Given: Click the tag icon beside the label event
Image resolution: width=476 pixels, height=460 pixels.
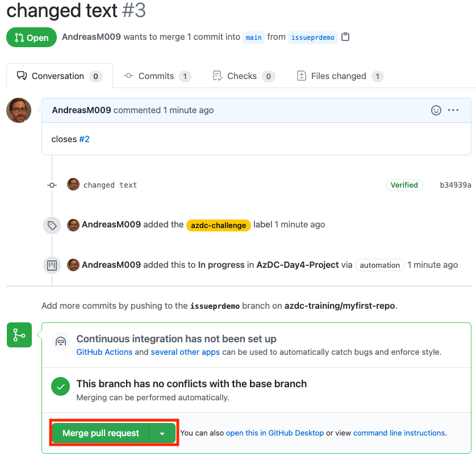Looking at the screenshot, I should click(x=52, y=225).
